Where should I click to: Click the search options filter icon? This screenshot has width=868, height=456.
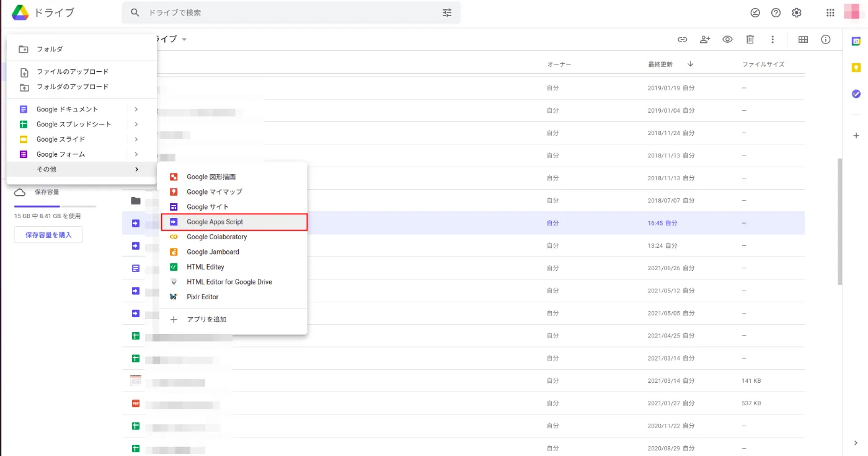[x=447, y=12]
